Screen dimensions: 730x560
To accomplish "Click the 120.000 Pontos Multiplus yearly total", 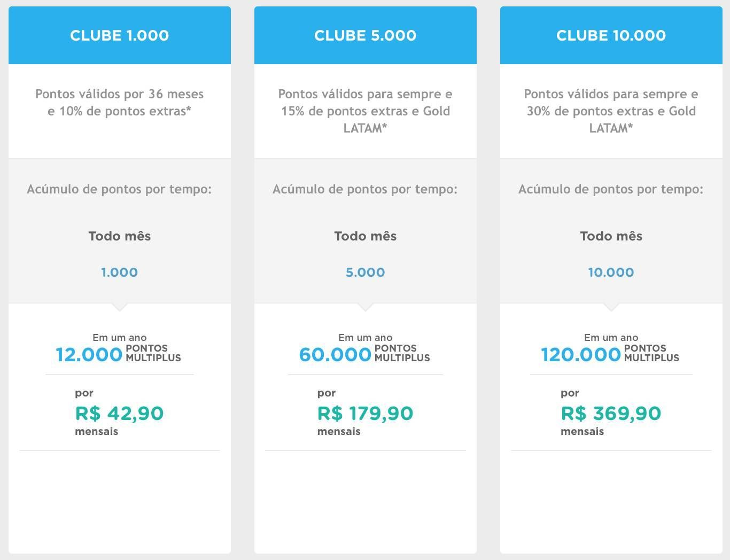I will click(610, 354).
